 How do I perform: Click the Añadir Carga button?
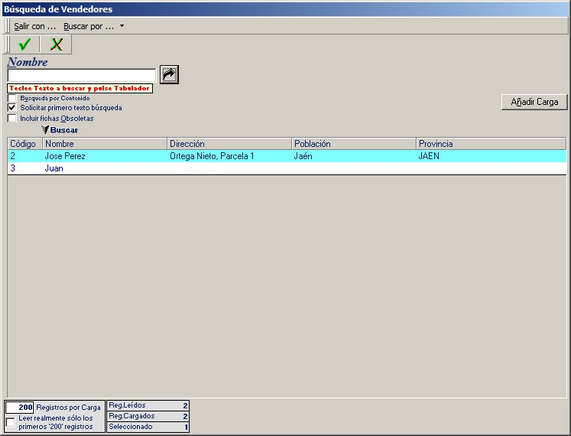[x=534, y=102]
